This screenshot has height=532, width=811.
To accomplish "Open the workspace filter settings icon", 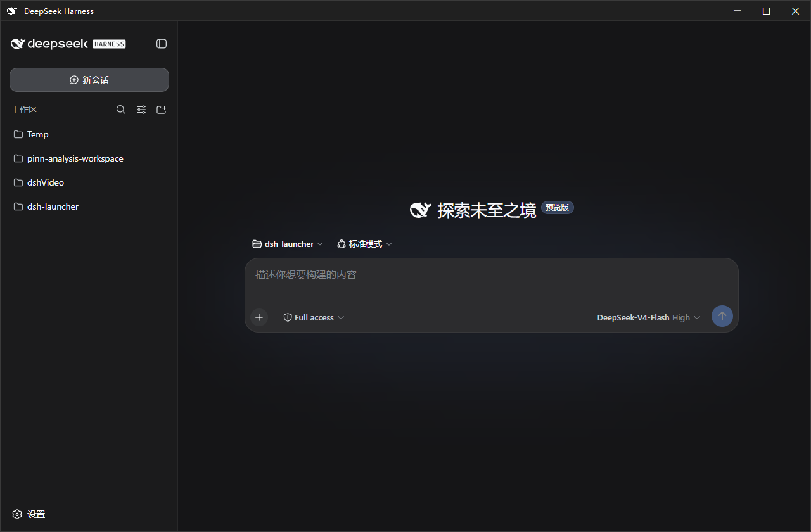I will coord(141,110).
